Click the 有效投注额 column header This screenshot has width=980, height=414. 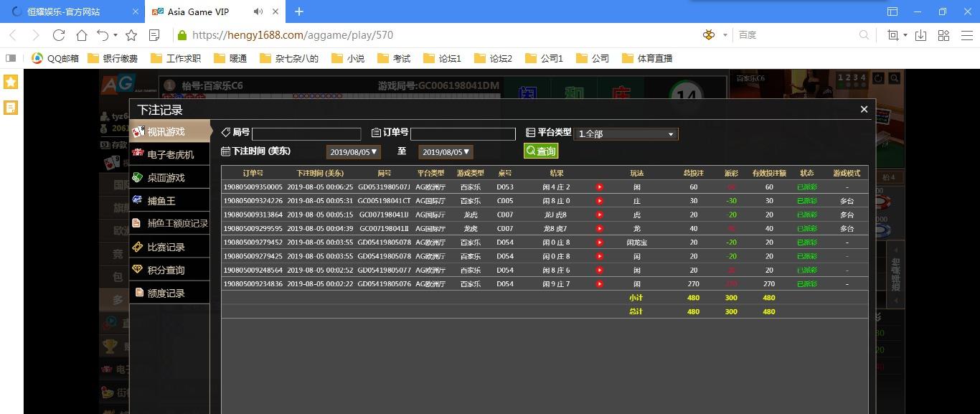tap(769, 173)
